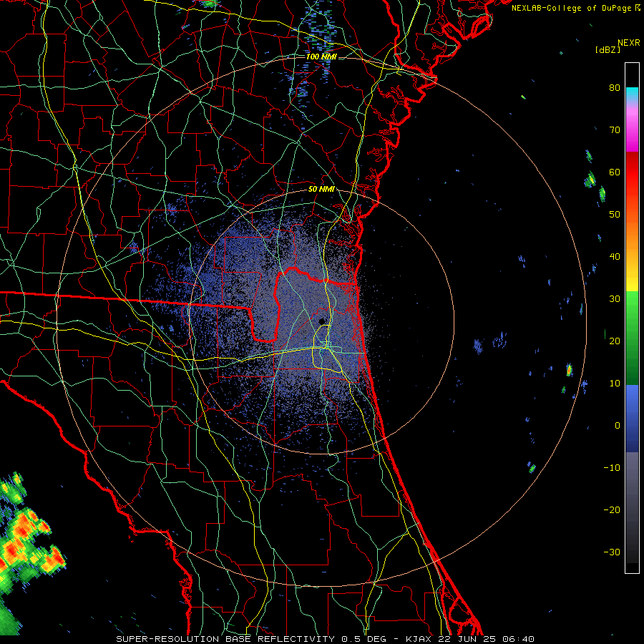Click the 10 value on the dBZ scale

click(x=615, y=384)
